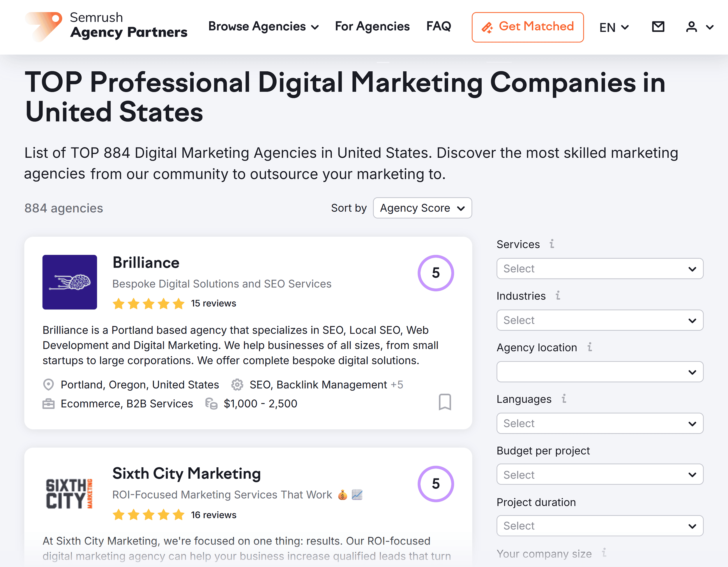Expand the +5 extra services on Brilliance

click(397, 384)
